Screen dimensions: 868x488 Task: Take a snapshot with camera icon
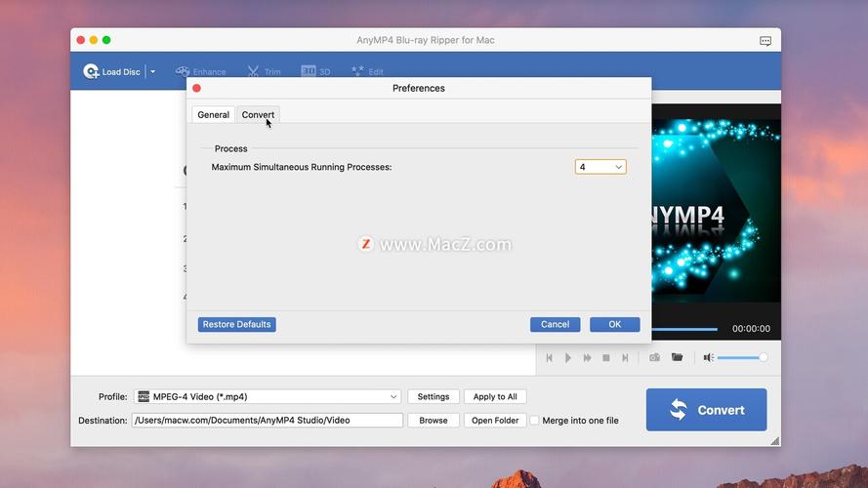pyautogui.click(x=654, y=357)
